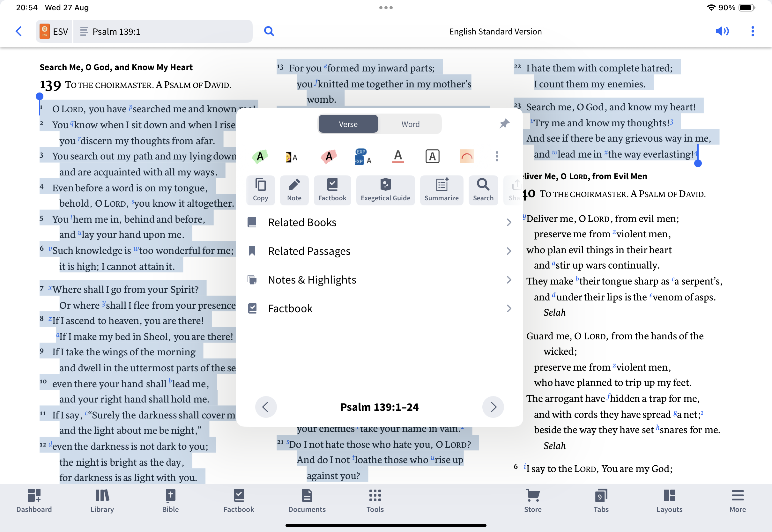Tap the Wi-Fi status icon
The image size is (772, 532).
[x=711, y=8]
